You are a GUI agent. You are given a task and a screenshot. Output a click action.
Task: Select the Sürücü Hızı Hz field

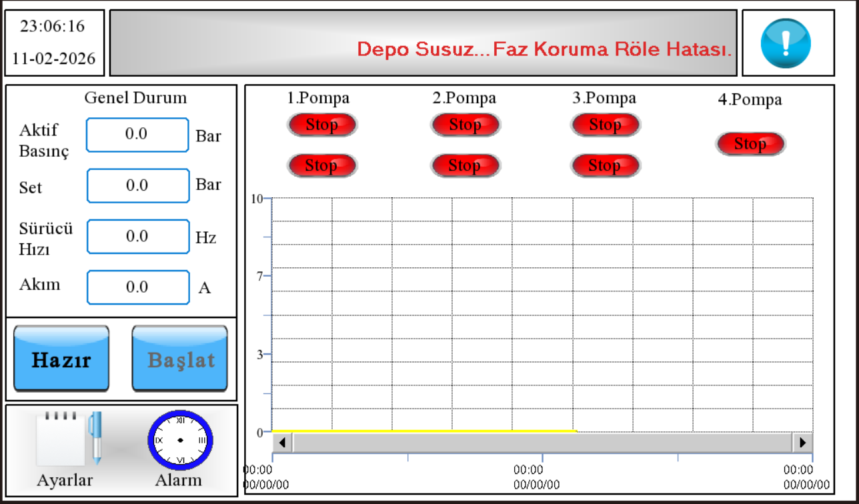coord(137,237)
